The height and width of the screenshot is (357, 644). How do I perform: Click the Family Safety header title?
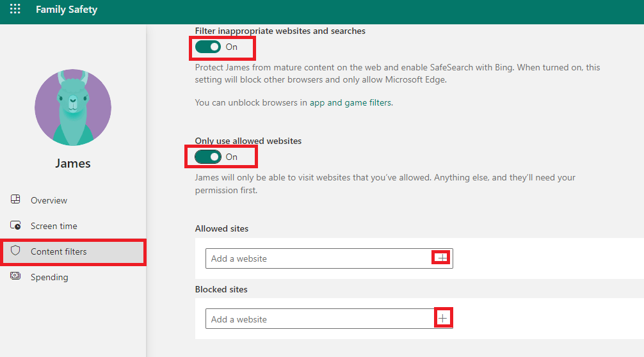tap(67, 10)
